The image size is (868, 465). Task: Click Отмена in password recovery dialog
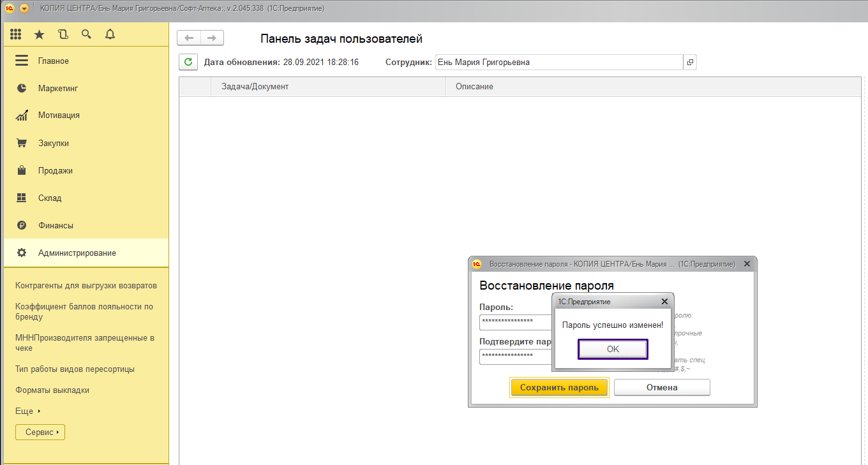(662, 387)
